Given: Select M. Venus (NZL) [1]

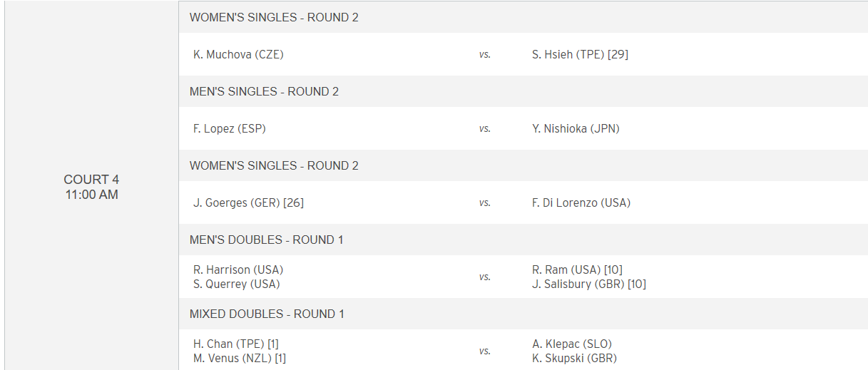Looking at the screenshot, I should [240, 358].
